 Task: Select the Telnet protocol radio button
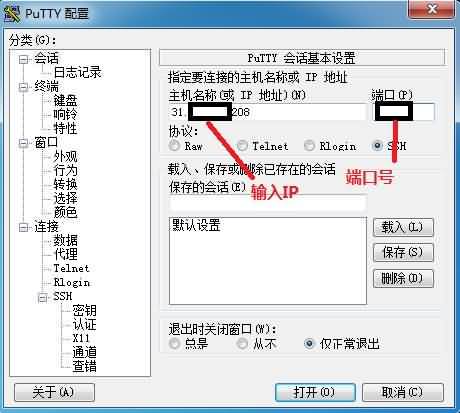tap(242, 145)
